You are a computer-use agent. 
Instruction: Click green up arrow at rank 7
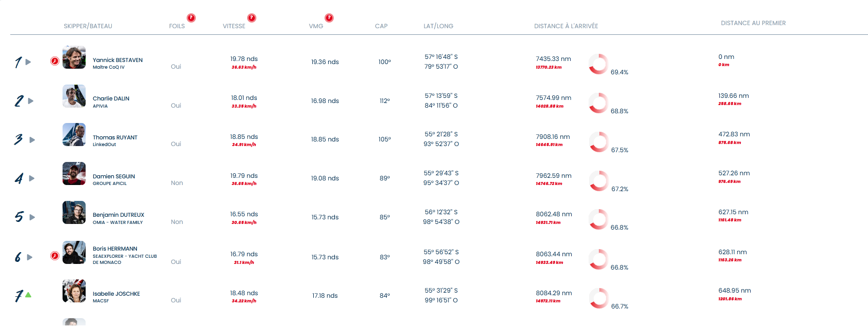tap(28, 295)
